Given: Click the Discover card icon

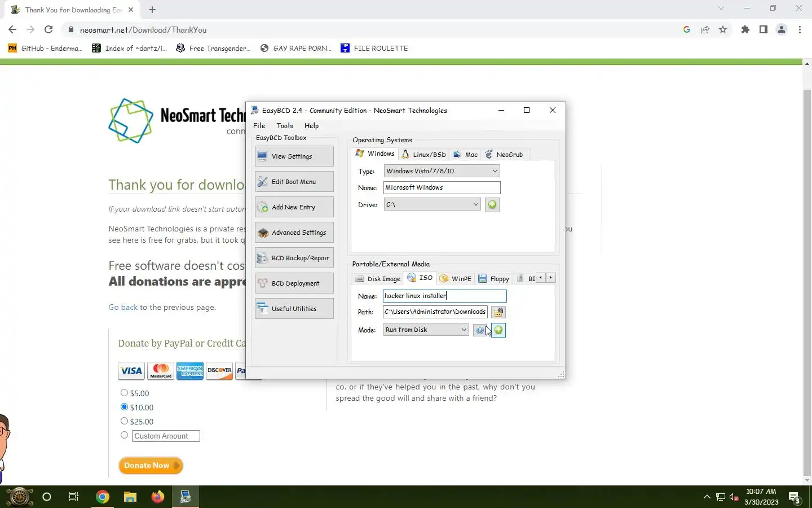Looking at the screenshot, I should click(x=219, y=371).
